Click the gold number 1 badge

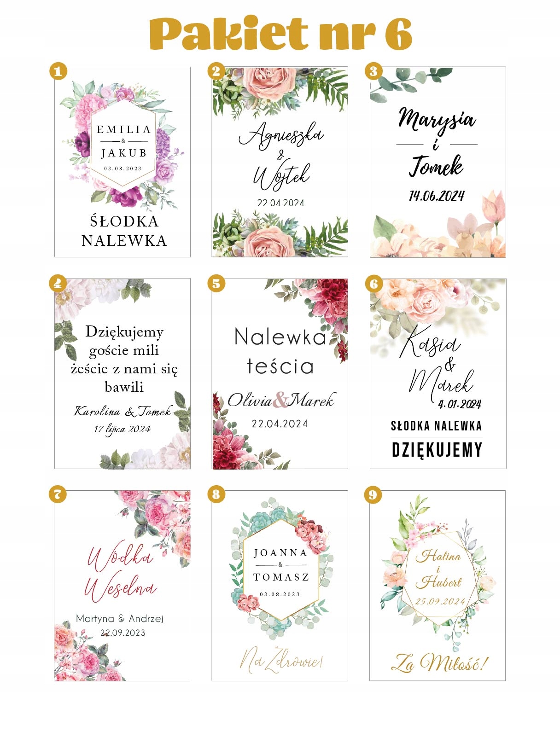58,71
